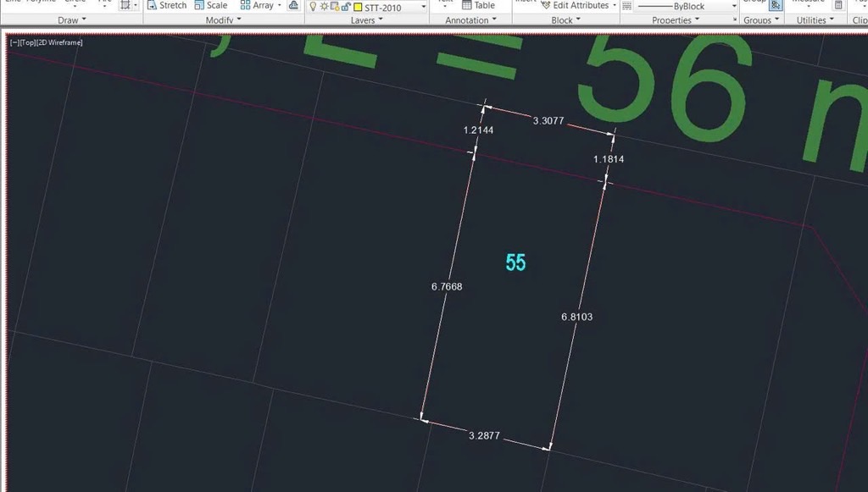The image size is (868, 492).
Task: Open the hatch icon dropdown arrow
Action: [x=136, y=6]
